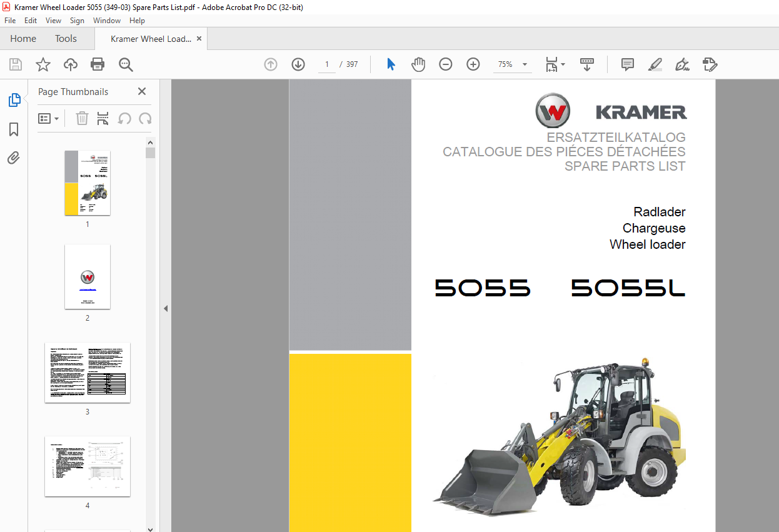The height and width of the screenshot is (532, 779).
Task: Select page 4 thumbnail
Action: [x=88, y=466]
